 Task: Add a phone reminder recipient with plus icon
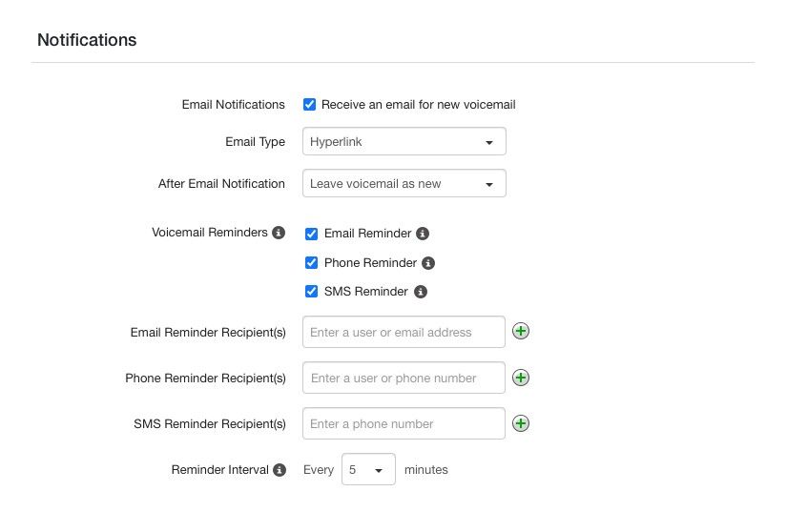521,378
